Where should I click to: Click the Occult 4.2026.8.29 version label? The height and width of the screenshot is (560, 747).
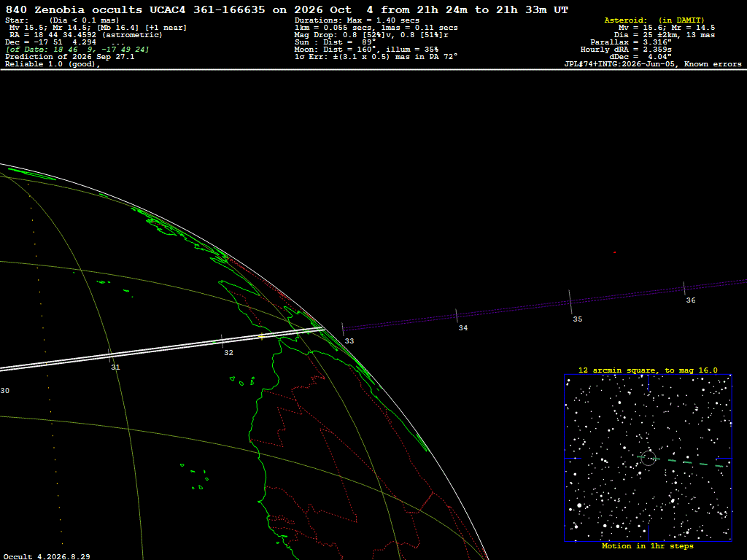(47, 556)
